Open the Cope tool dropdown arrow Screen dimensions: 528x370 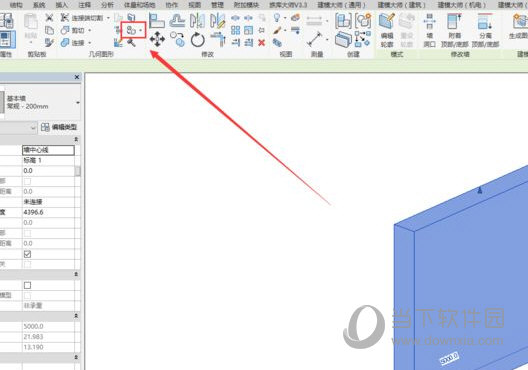point(108,18)
